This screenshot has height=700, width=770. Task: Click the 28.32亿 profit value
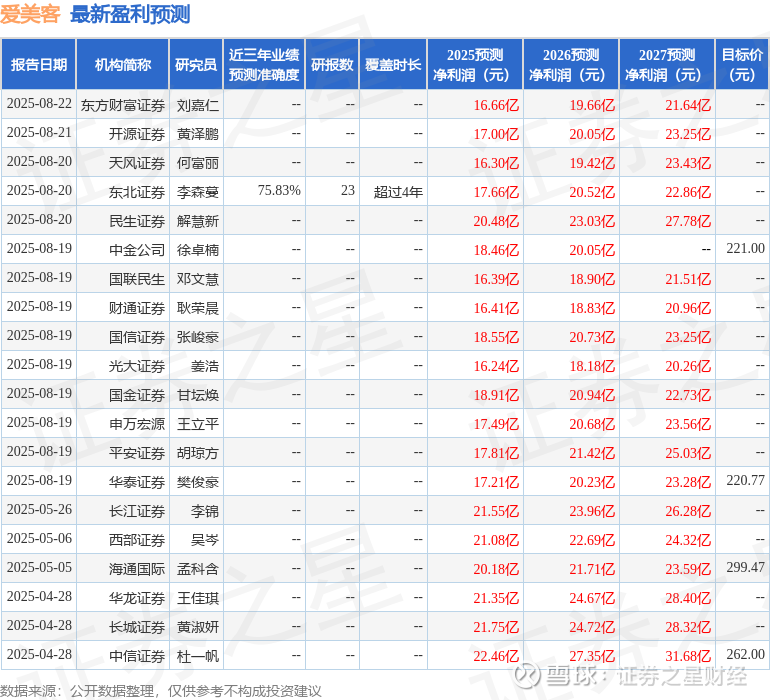pos(688,627)
